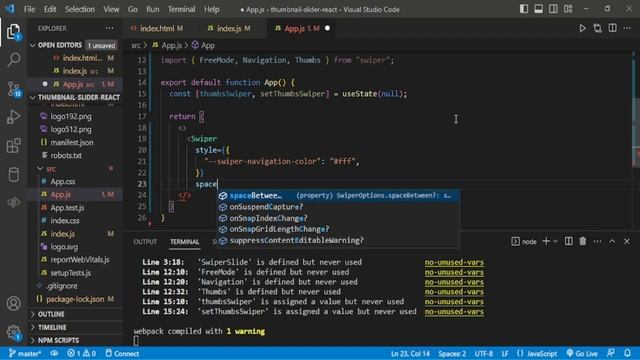Kill terminal with trash icon

click(x=583, y=241)
